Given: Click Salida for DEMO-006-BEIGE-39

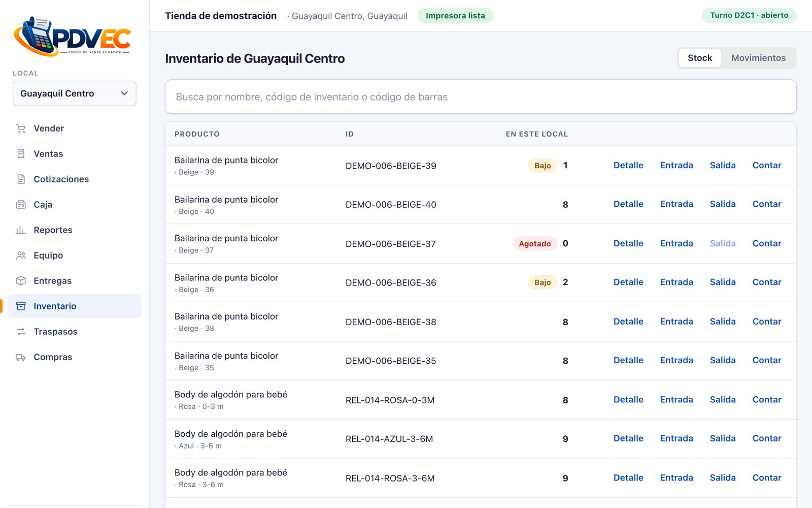Looking at the screenshot, I should [x=723, y=165].
